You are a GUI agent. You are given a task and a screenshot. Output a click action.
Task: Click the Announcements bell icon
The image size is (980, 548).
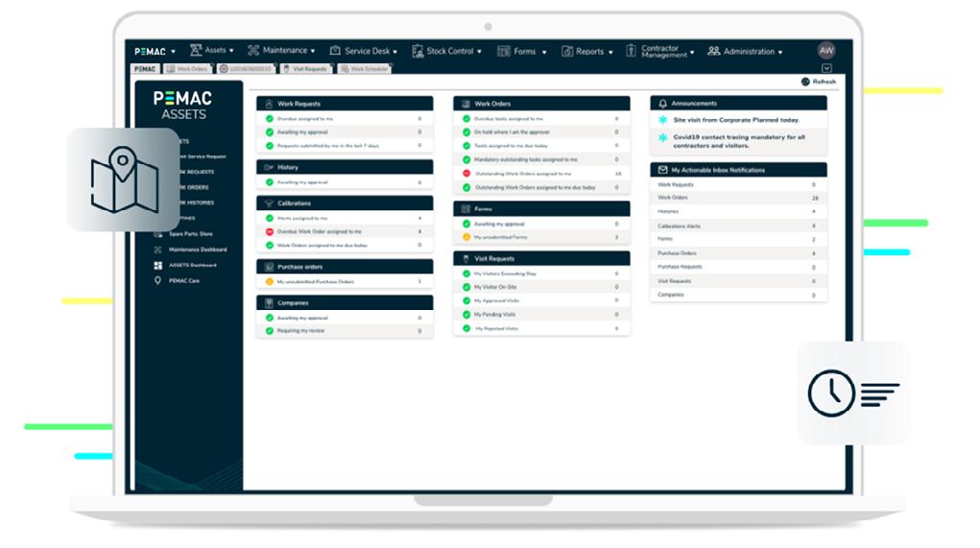662,104
